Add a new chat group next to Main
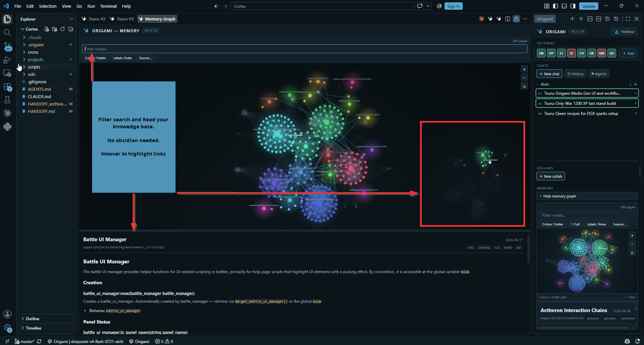 (x=635, y=84)
